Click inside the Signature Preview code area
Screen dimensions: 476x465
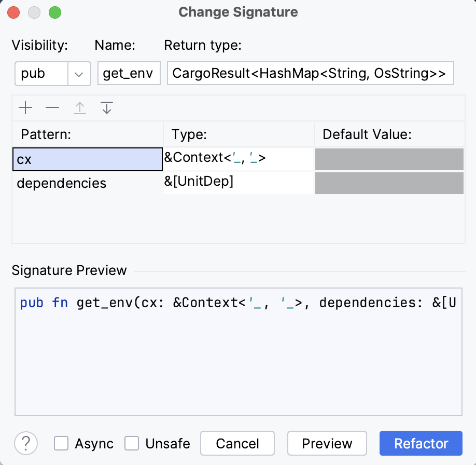(x=238, y=358)
